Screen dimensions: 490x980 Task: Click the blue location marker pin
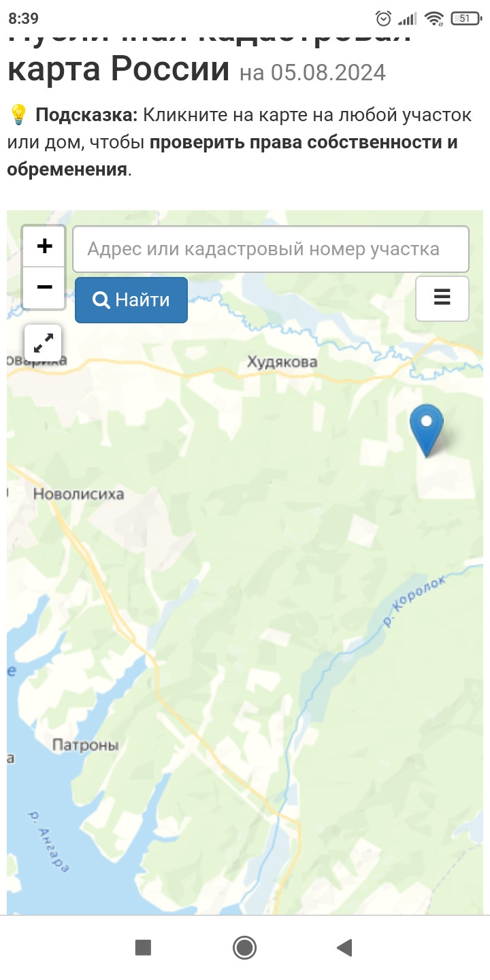[427, 430]
